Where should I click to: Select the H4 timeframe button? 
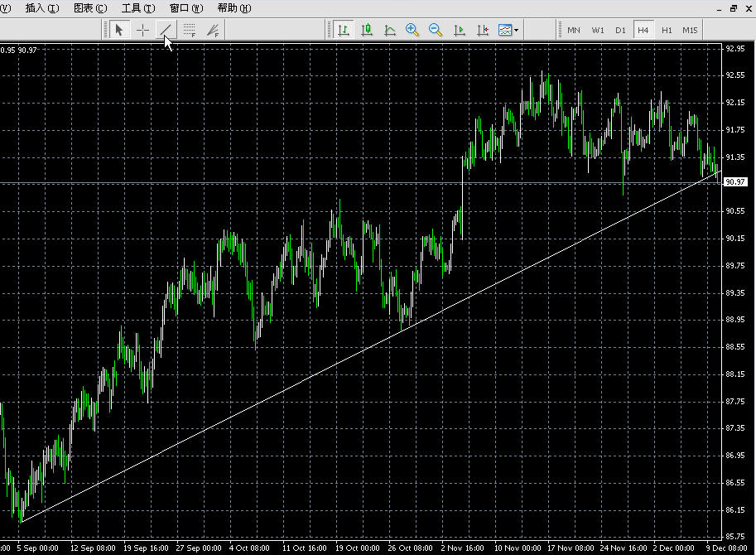coord(643,30)
